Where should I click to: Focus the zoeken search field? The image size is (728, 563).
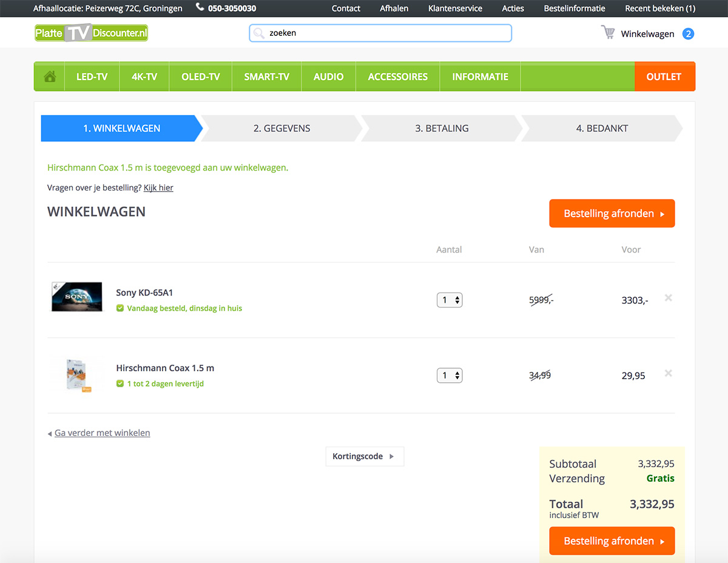(380, 33)
